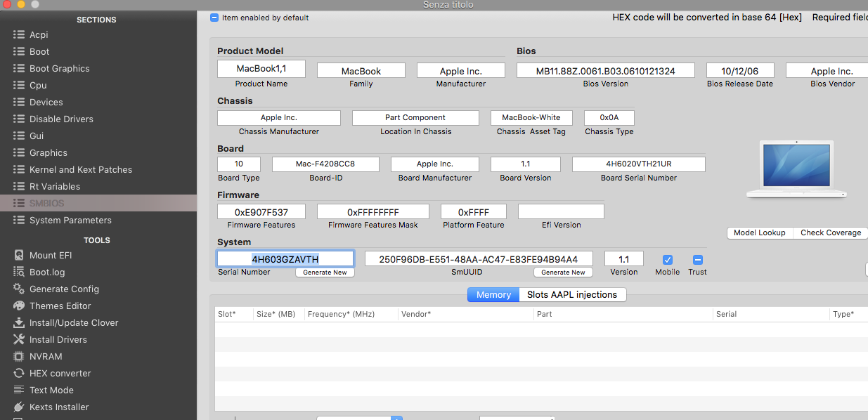This screenshot has height=420, width=868.
Task: Toggle the Trust checkbox
Action: [x=698, y=259]
